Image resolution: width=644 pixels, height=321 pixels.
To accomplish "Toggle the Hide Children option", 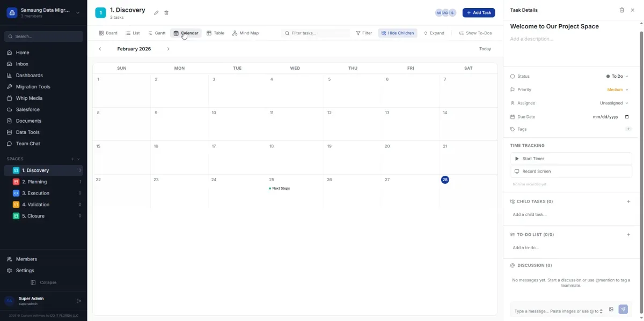I will pos(397,33).
